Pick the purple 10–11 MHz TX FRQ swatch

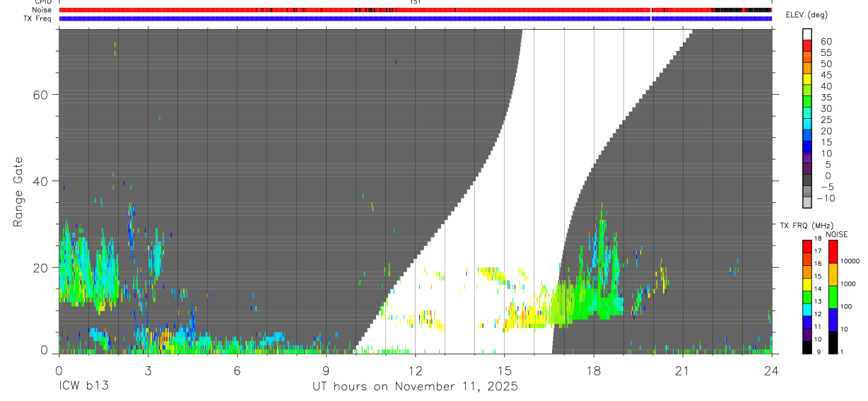pyautogui.click(x=808, y=335)
